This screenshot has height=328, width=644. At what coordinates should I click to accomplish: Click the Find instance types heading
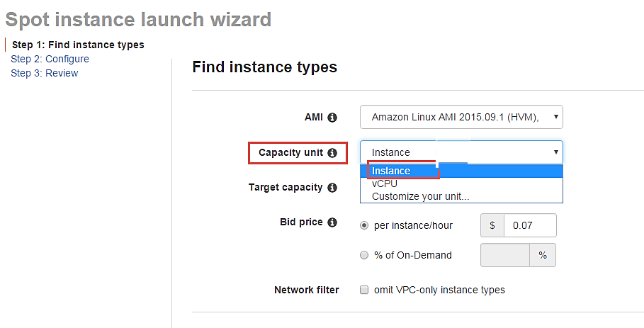coord(264,68)
